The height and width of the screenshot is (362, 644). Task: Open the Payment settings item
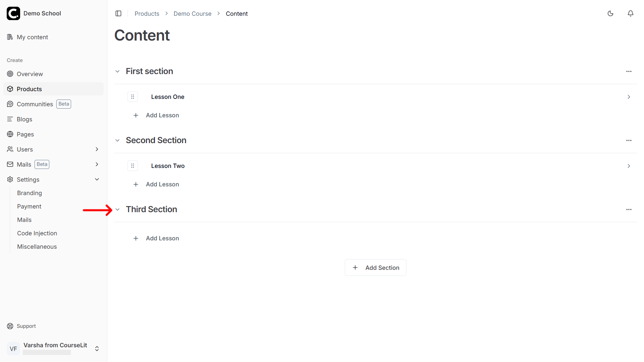[x=29, y=206]
